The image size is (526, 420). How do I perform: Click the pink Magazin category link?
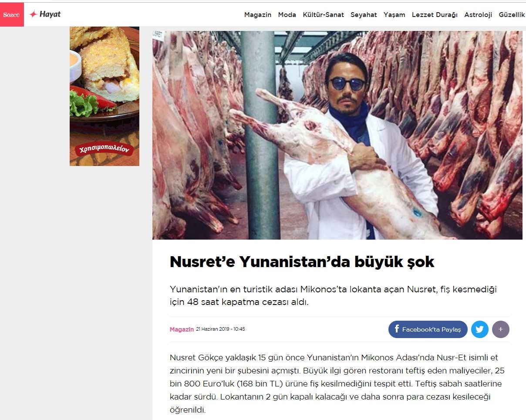coord(182,329)
